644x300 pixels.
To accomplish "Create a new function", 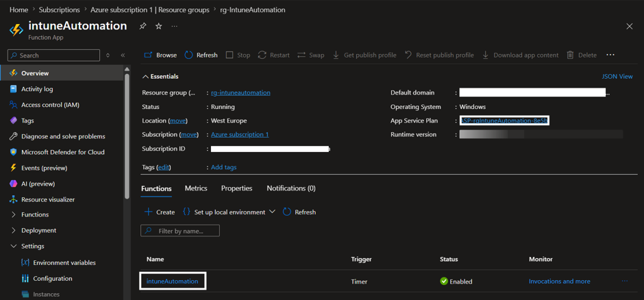I will coord(160,212).
